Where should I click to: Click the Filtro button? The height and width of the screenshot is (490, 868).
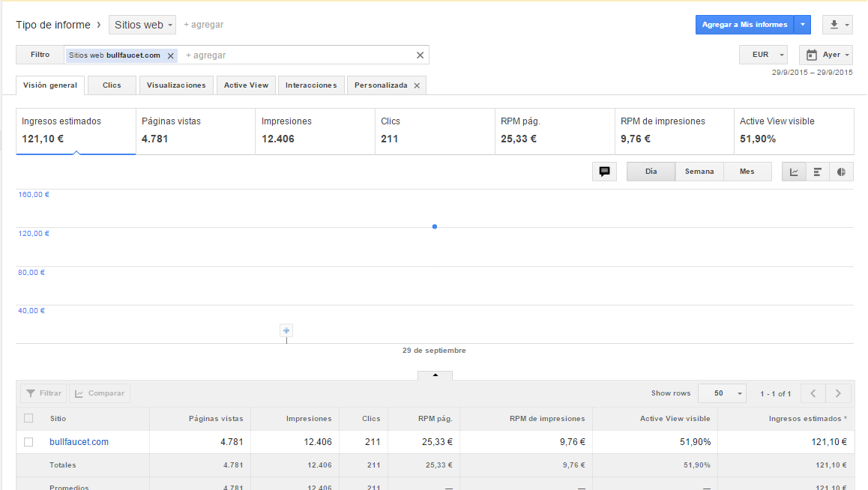tap(40, 55)
